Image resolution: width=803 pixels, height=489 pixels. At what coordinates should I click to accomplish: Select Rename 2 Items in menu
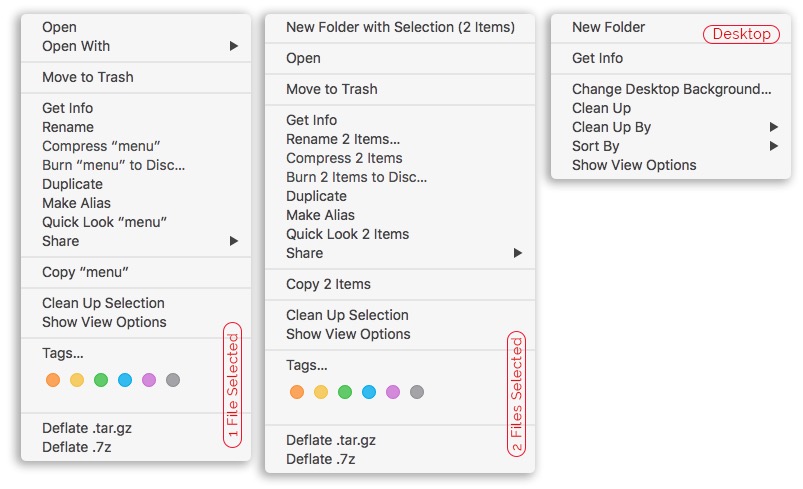(x=343, y=139)
